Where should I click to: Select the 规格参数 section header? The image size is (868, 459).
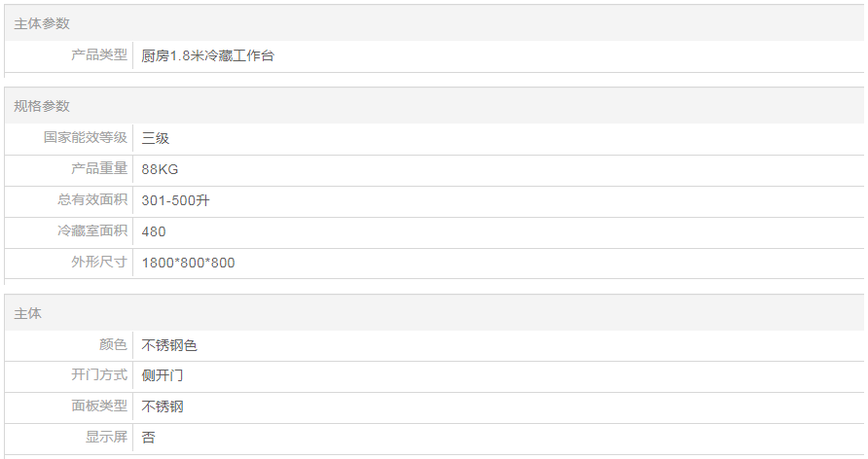click(42, 106)
